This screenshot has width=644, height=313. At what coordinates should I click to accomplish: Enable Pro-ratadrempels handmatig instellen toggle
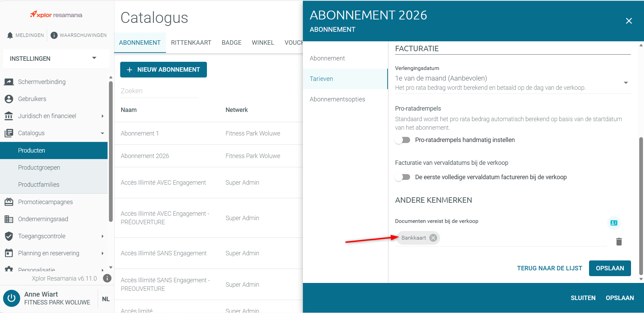[x=403, y=140]
